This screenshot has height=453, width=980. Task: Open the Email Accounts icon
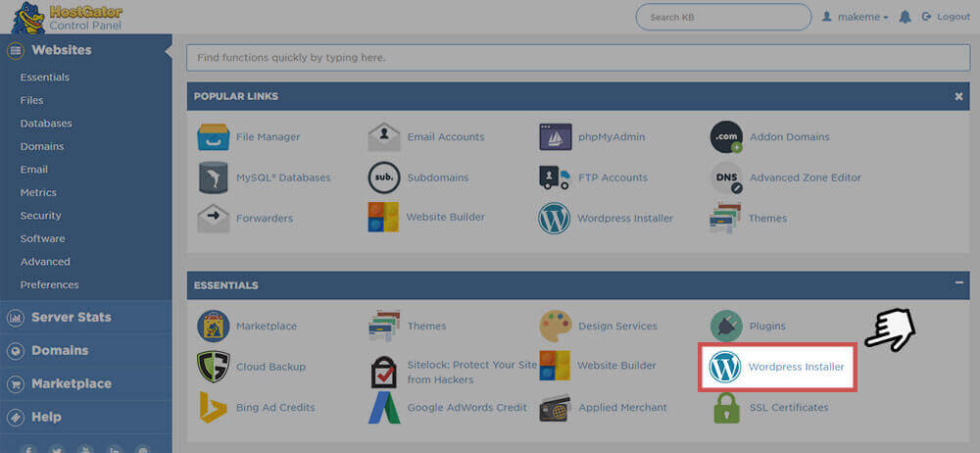coord(384,137)
